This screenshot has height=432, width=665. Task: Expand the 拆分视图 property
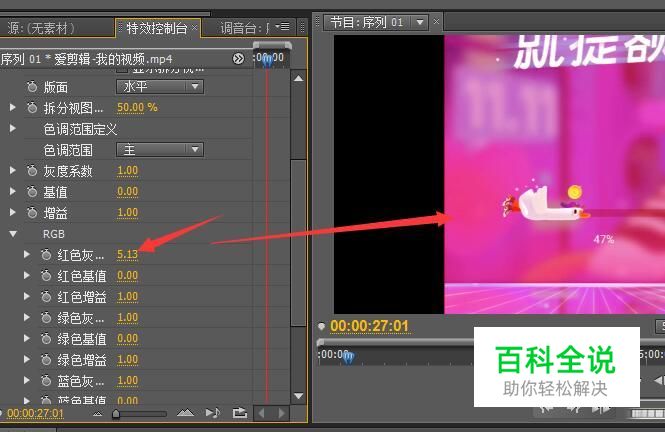pyautogui.click(x=13, y=108)
